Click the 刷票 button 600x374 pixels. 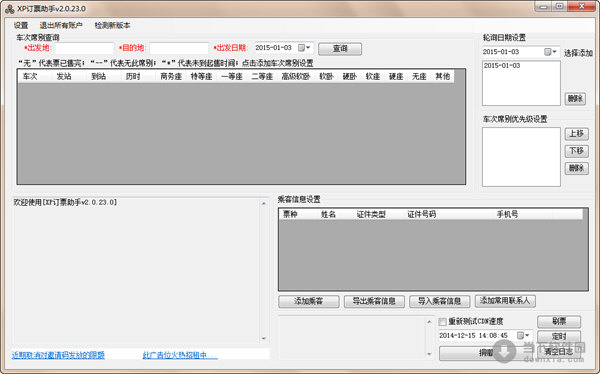[559, 322]
